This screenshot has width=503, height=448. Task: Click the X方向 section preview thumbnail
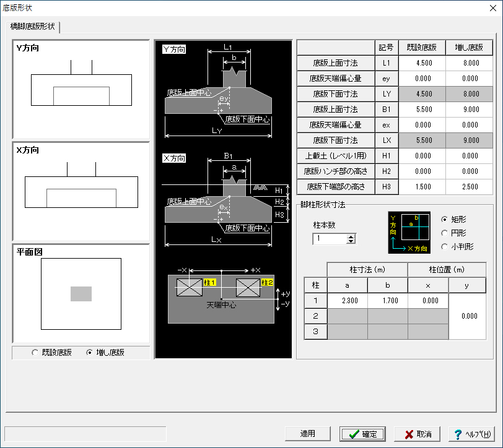(x=81, y=192)
